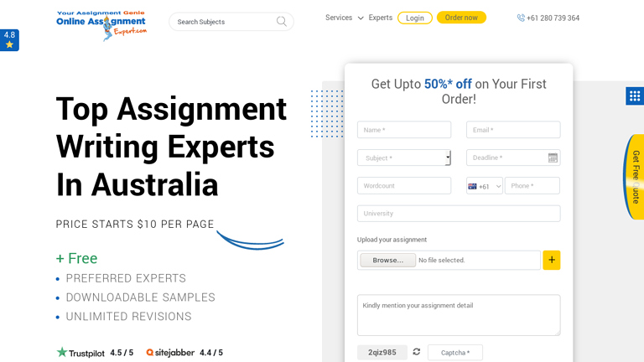The height and width of the screenshot is (362, 644).
Task: Click the Online Assignment Expert logo
Action: (101, 25)
